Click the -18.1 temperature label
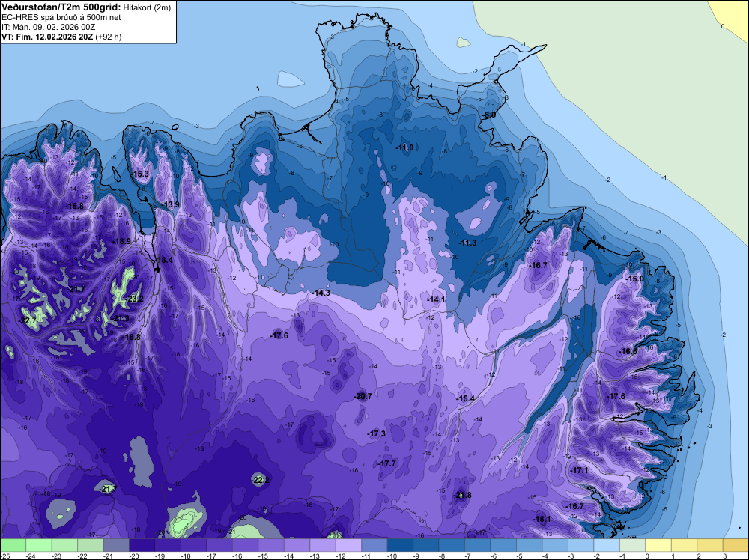The image size is (749, 560). 542,519
